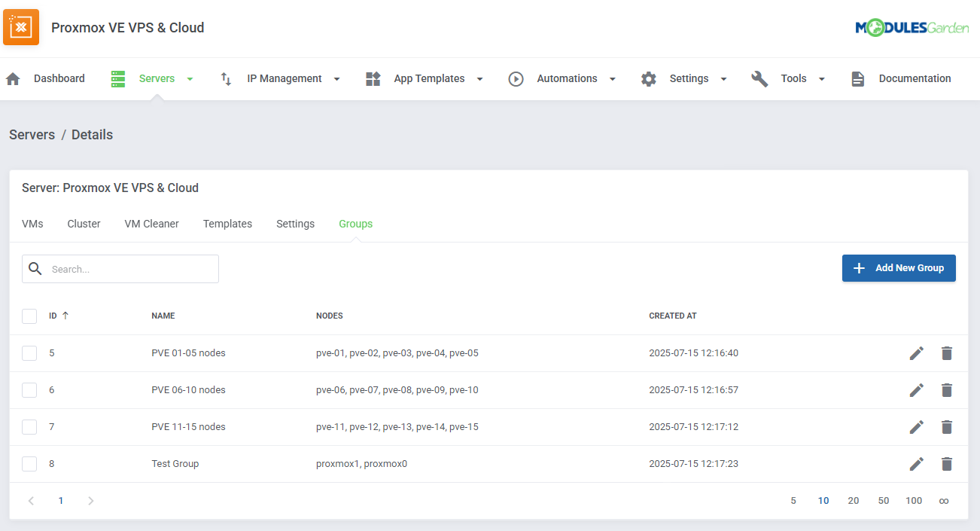Image resolution: width=980 pixels, height=531 pixels.
Task: Delete the PVE 11-15 nodes group
Action: (947, 427)
